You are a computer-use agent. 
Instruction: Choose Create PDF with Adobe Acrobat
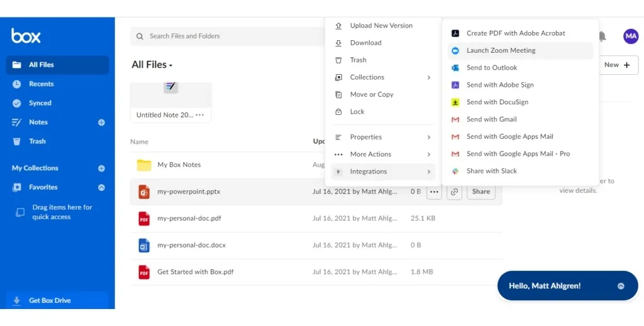pyautogui.click(x=520, y=34)
